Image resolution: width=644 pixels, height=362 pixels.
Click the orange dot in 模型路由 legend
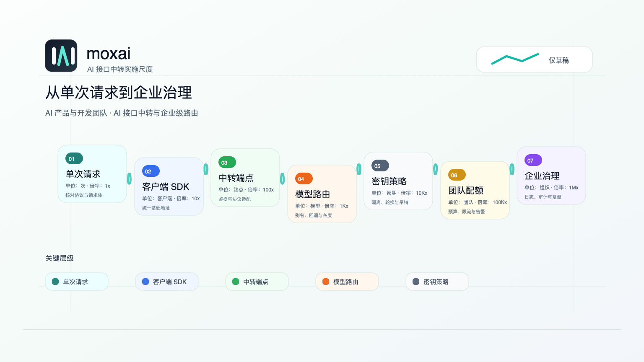coord(326,282)
